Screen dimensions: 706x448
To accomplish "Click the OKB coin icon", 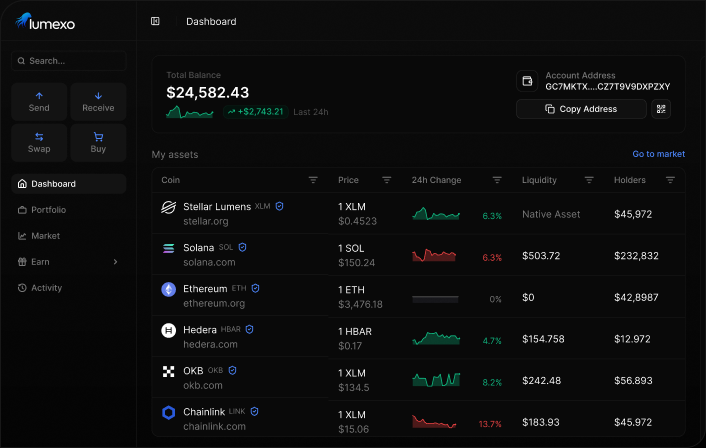I will (168, 371).
